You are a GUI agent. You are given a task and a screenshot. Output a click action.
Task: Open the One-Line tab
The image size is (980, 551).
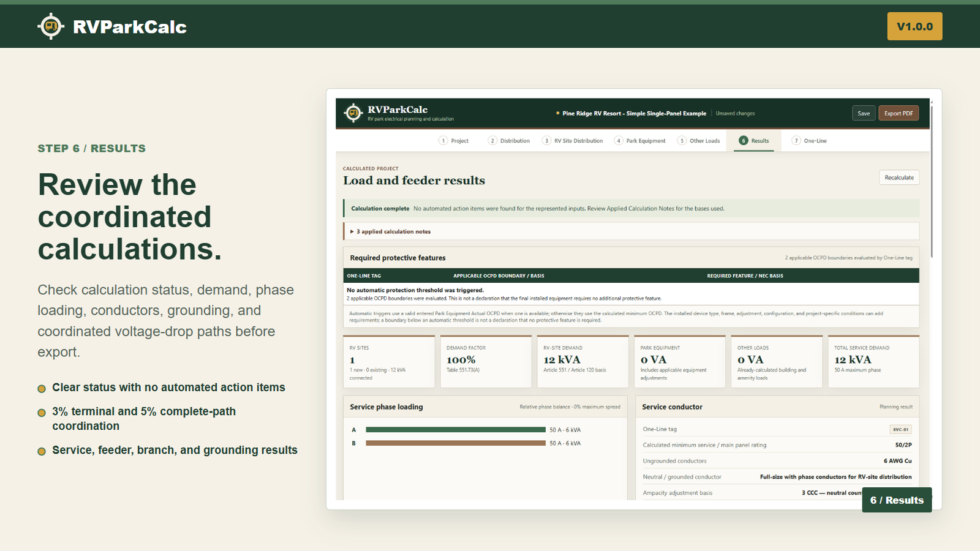click(809, 141)
